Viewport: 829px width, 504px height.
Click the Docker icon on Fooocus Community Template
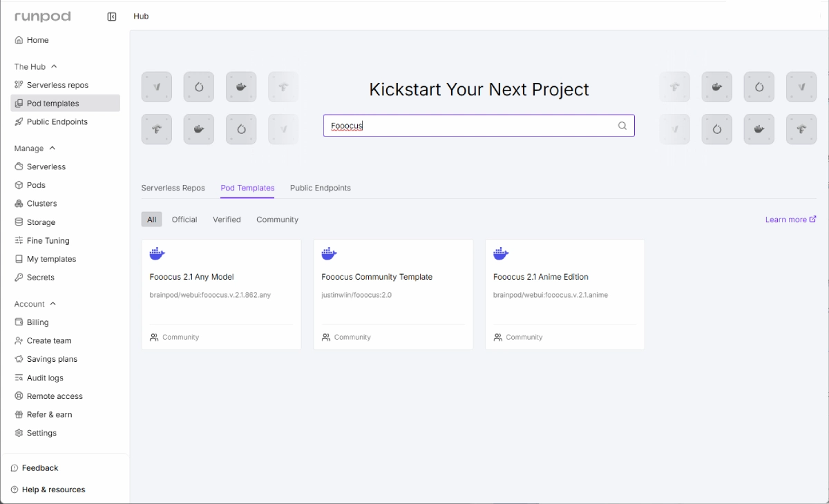330,254
